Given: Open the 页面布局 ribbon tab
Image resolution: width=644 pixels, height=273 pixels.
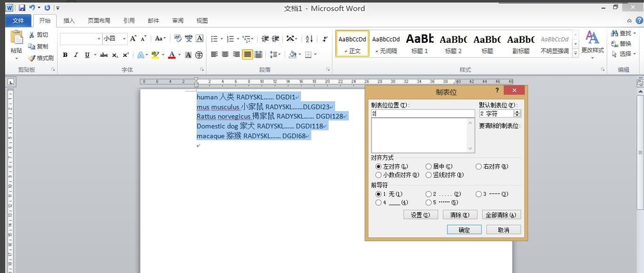Looking at the screenshot, I should tap(98, 20).
